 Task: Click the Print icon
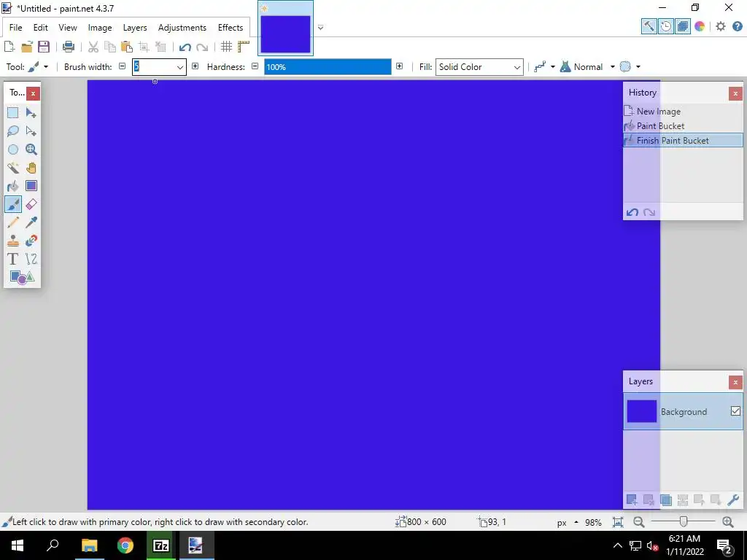coord(69,47)
